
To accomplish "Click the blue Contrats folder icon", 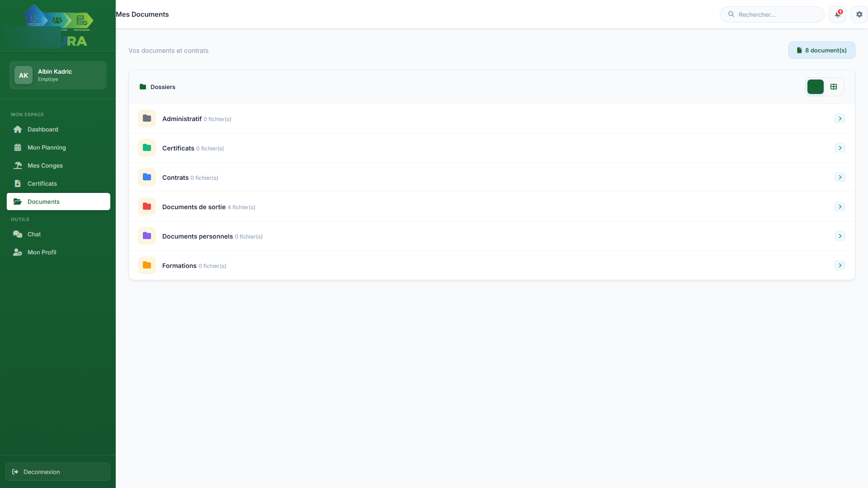I will point(147,177).
